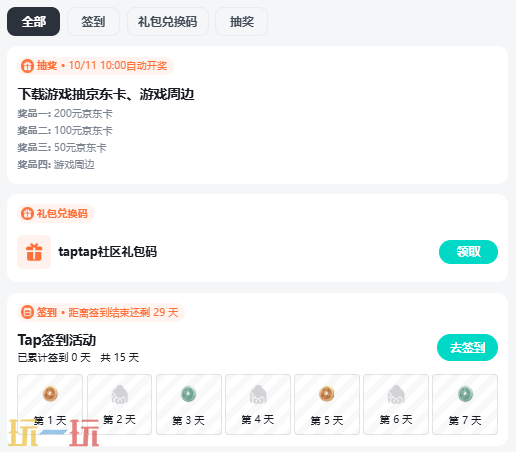Open the 下载游戏抽京东卡、游戏周边 title
516x452 pixels.
click(x=106, y=94)
